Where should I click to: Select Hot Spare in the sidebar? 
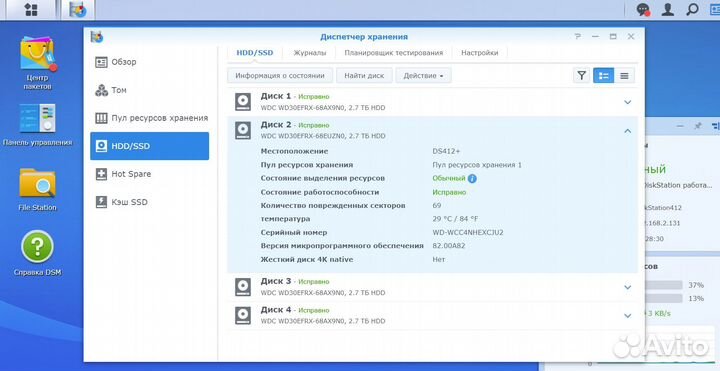(150, 174)
